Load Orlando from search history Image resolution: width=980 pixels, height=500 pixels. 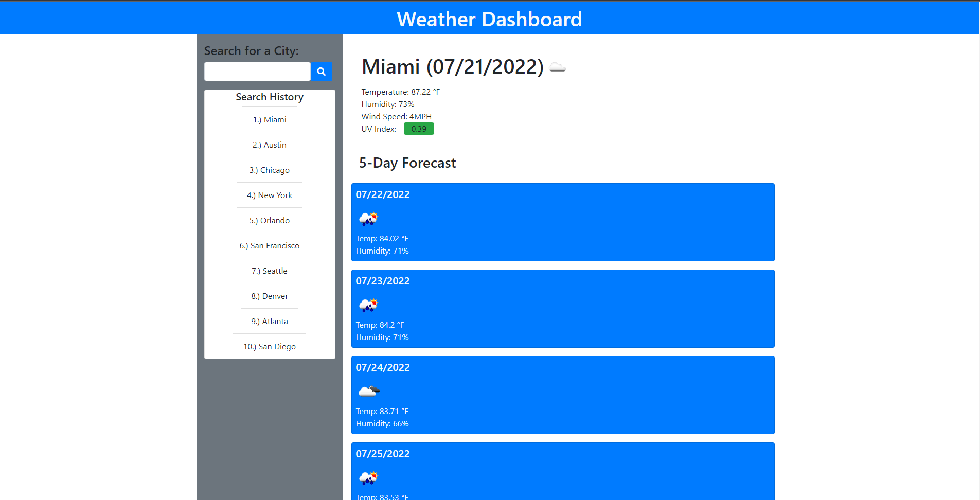tap(270, 220)
